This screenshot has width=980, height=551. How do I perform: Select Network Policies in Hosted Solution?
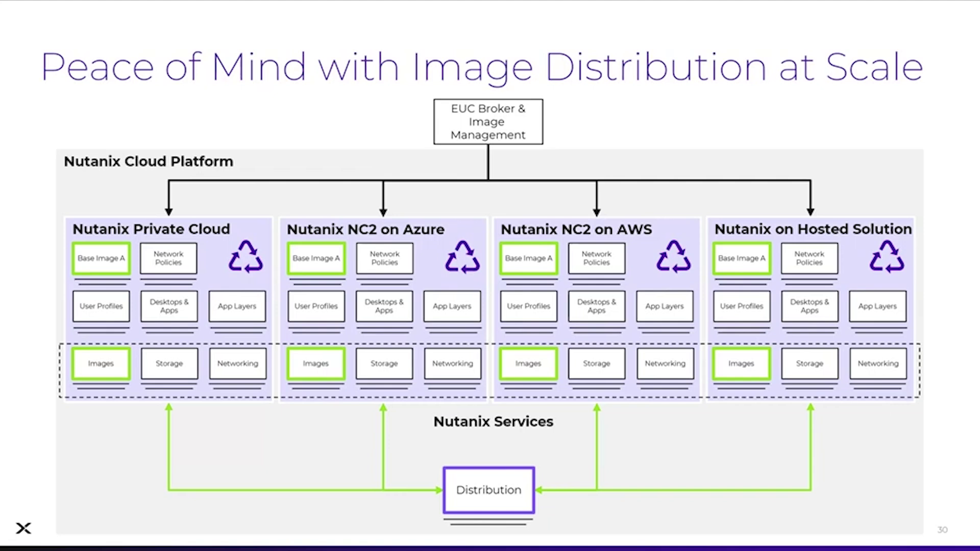tap(810, 258)
